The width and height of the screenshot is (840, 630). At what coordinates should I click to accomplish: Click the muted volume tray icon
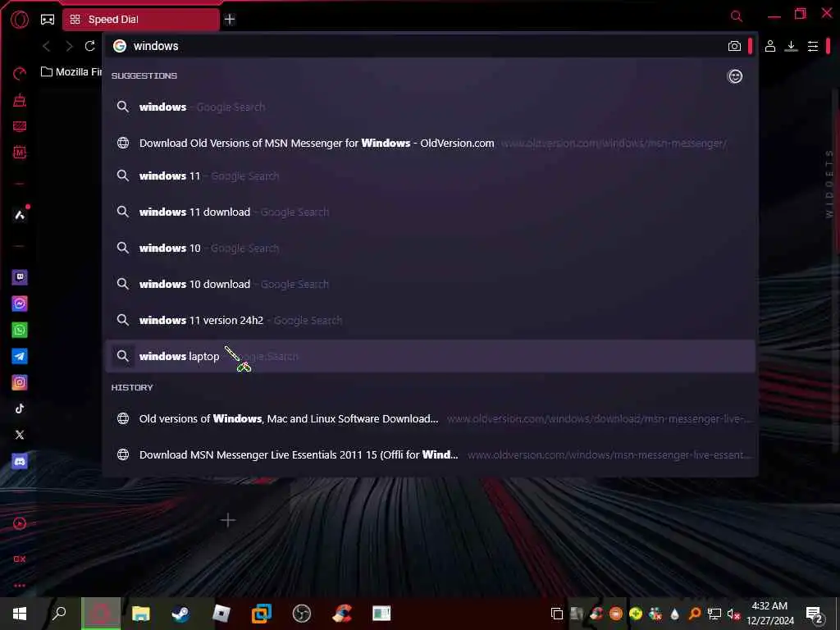[x=733, y=614]
